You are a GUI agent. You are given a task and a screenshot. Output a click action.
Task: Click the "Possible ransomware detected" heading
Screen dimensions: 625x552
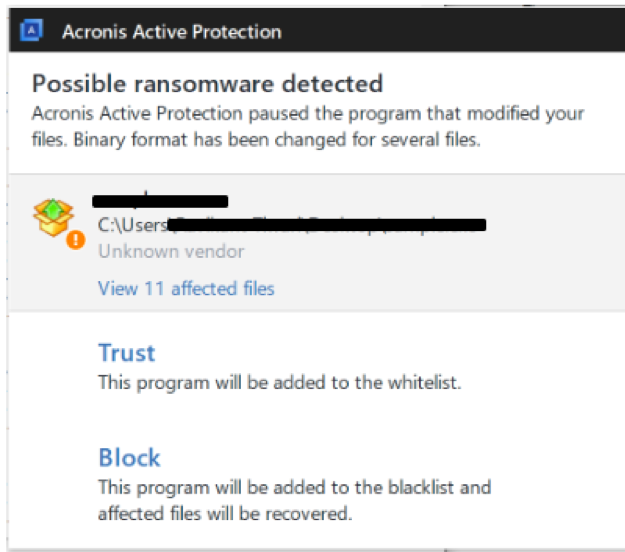click(x=207, y=82)
